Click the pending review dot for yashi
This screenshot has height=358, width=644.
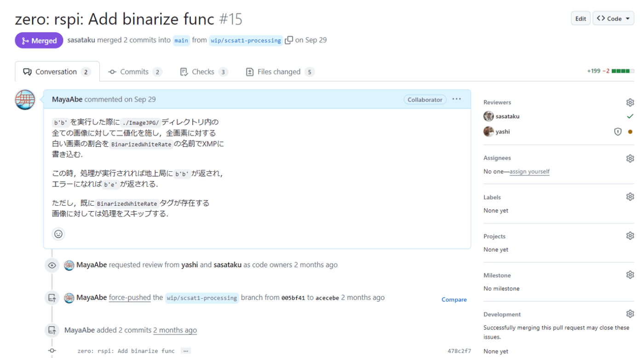[x=630, y=132]
